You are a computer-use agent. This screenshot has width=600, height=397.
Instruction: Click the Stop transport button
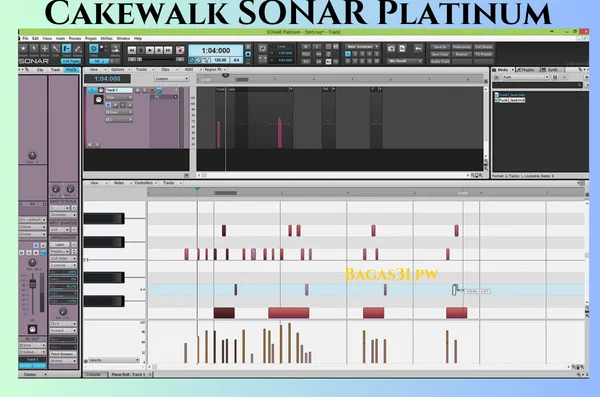(x=141, y=50)
